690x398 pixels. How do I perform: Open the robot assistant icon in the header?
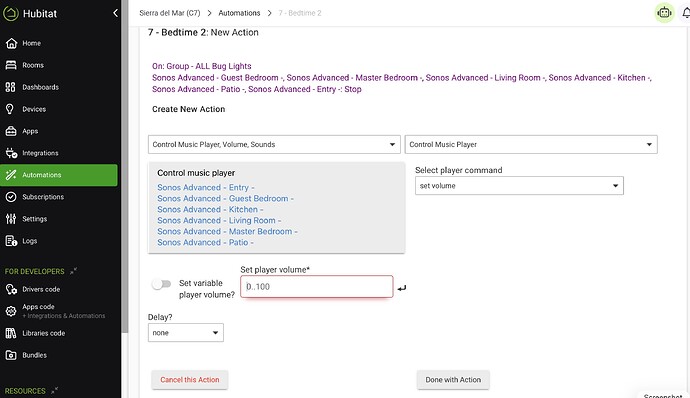tap(664, 13)
